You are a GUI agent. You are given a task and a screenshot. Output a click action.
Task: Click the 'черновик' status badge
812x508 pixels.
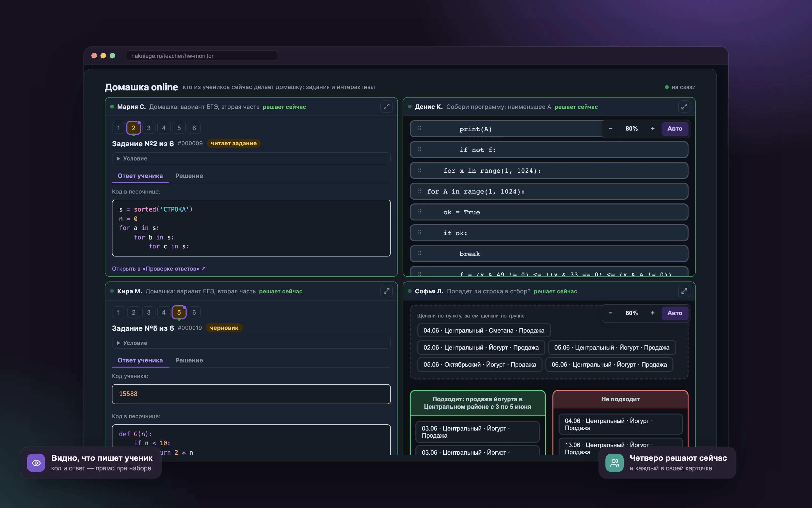[x=224, y=328]
